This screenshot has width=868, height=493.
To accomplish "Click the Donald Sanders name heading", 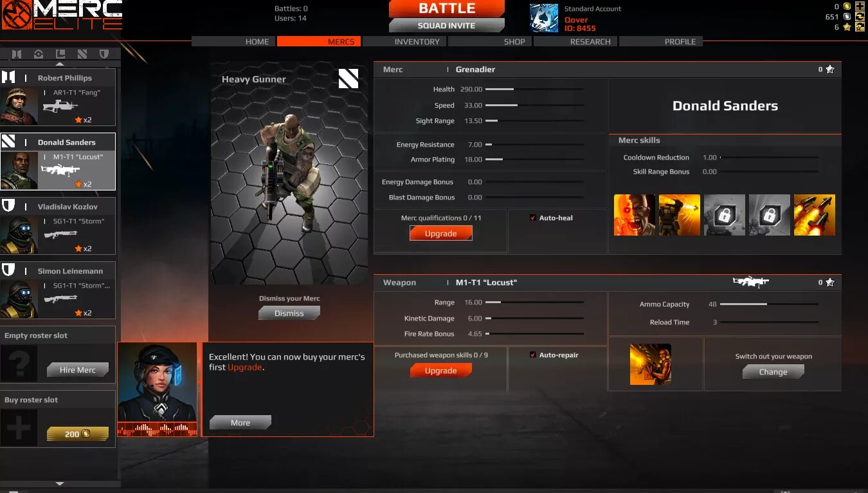I will pyautogui.click(x=725, y=106).
